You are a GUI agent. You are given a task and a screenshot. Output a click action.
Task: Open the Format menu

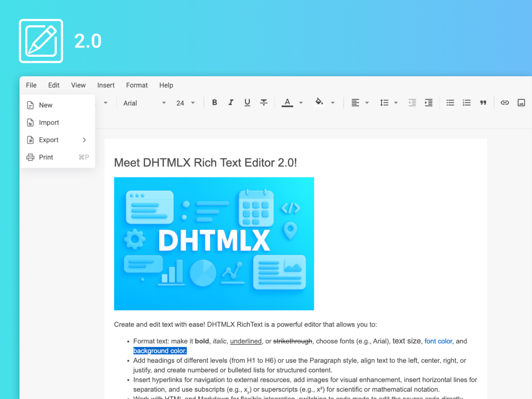[x=137, y=85]
